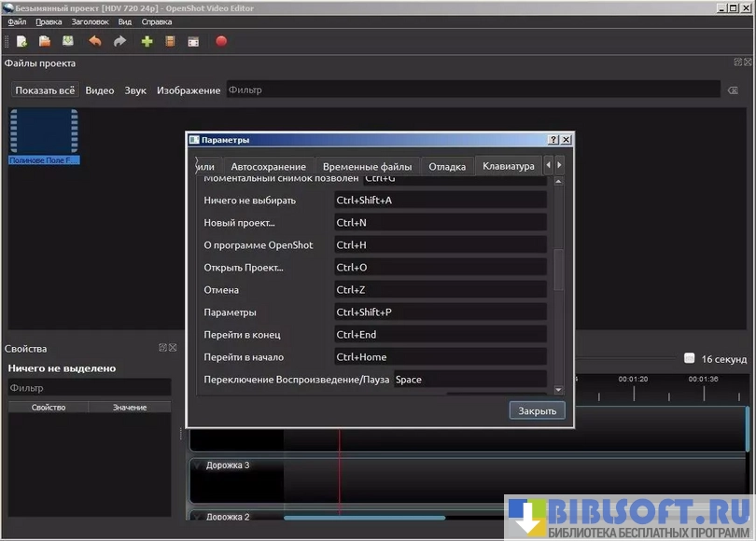The height and width of the screenshot is (541, 756).
Task: Collapse the Дорожка 3 track arrow
Action: point(197,465)
